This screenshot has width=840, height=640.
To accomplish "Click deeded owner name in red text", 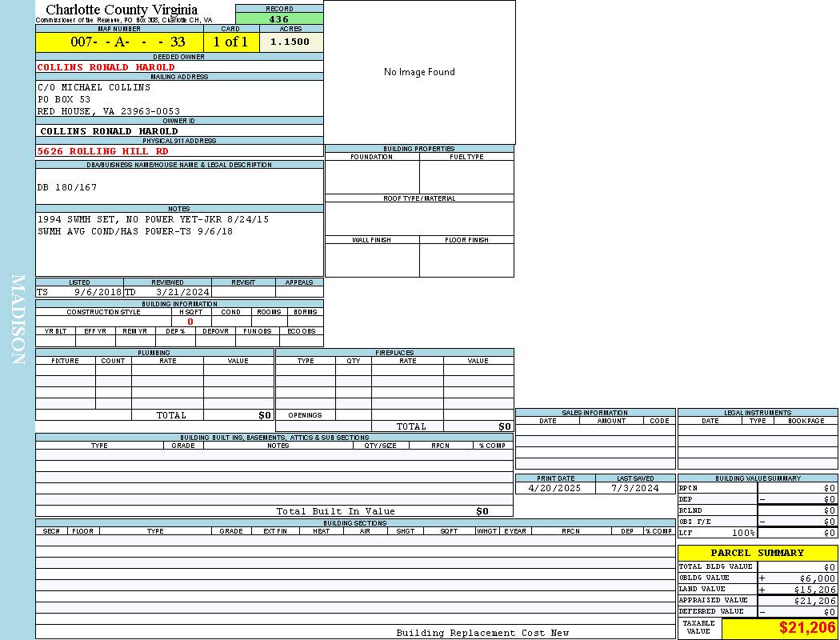I will point(106,67).
